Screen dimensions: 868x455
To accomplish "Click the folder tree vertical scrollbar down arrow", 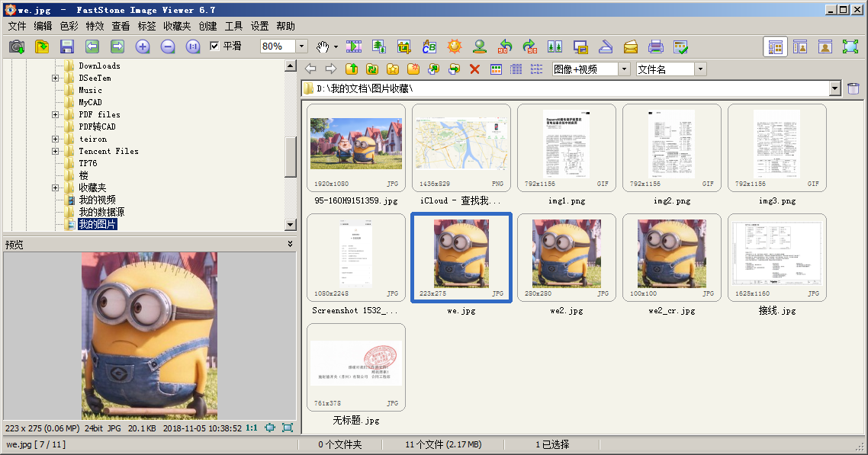I will click(x=290, y=225).
